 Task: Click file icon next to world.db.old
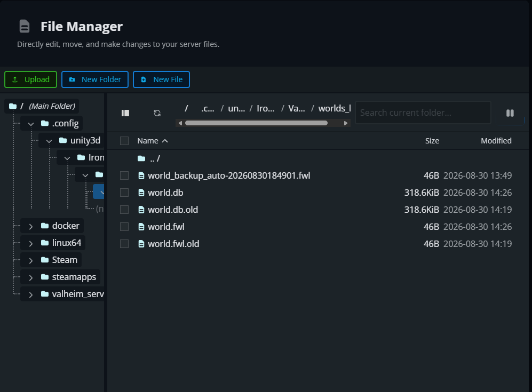pos(141,210)
